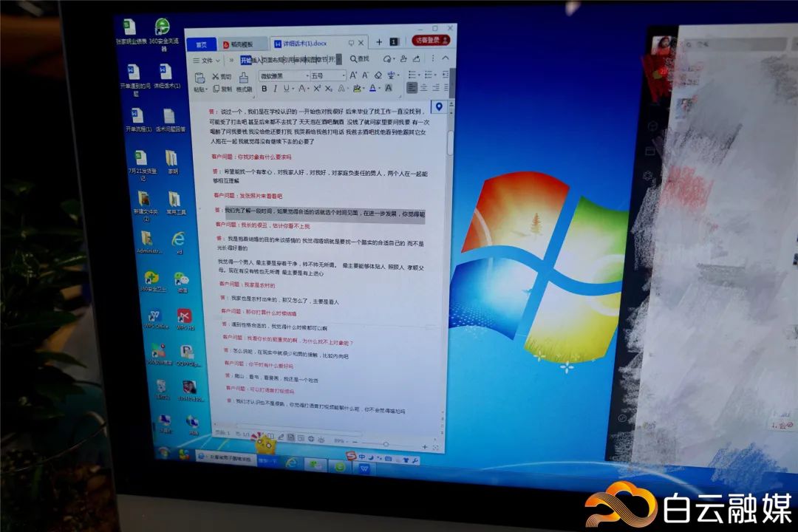Click the 查找 search button

point(358,59)
